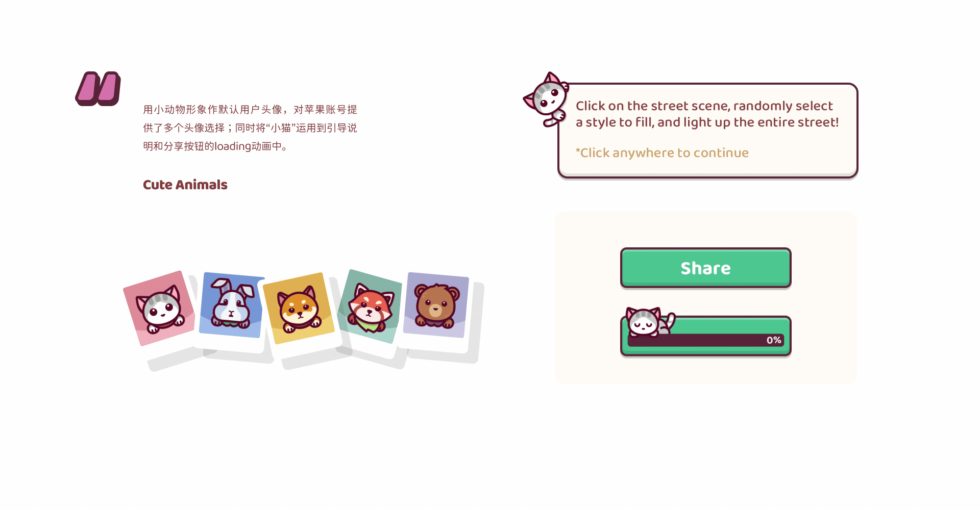Click the sleeping cat on loading bar
980x510 pixels.
pos(649,322)
